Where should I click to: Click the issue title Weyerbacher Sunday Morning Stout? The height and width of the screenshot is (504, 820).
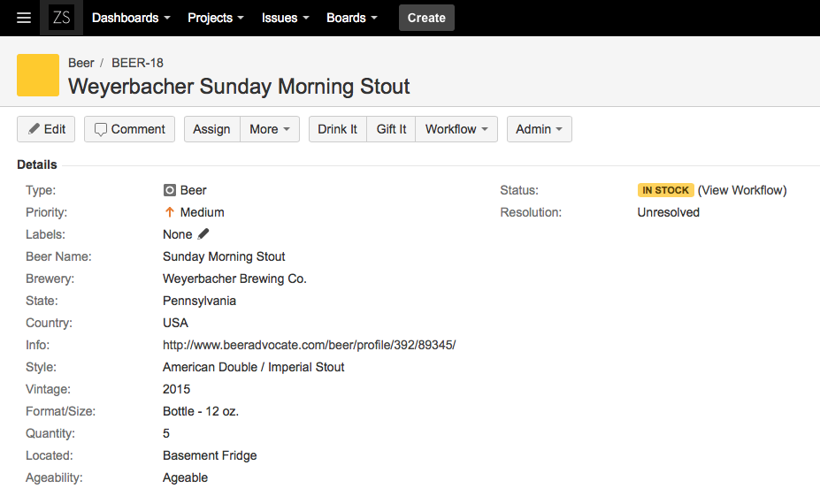(x=239, y=87)
